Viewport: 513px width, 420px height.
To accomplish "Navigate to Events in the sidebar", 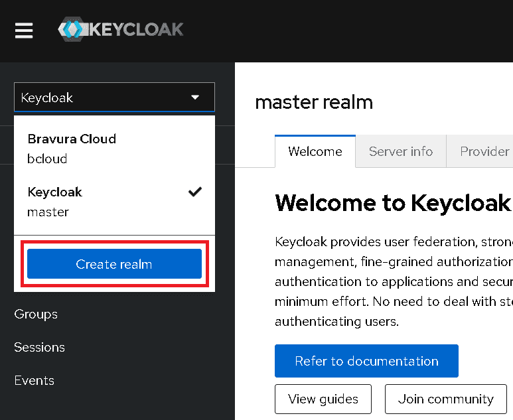I will coord(34,380).
